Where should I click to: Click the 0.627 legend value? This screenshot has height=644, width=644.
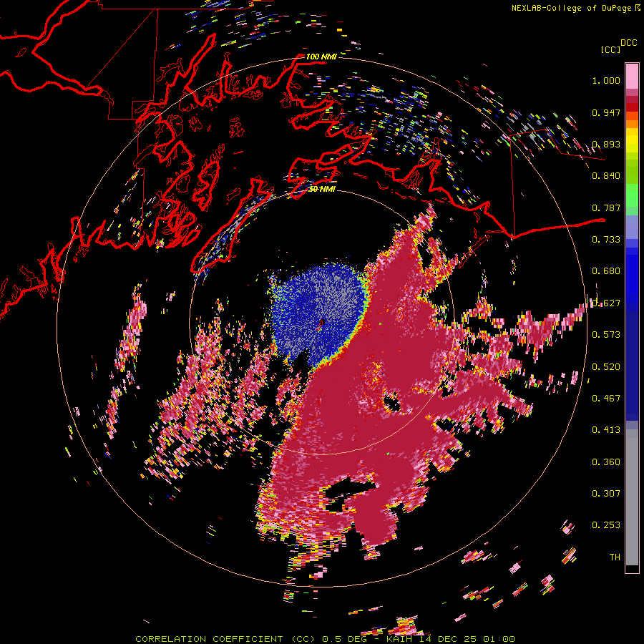[606, 303]
